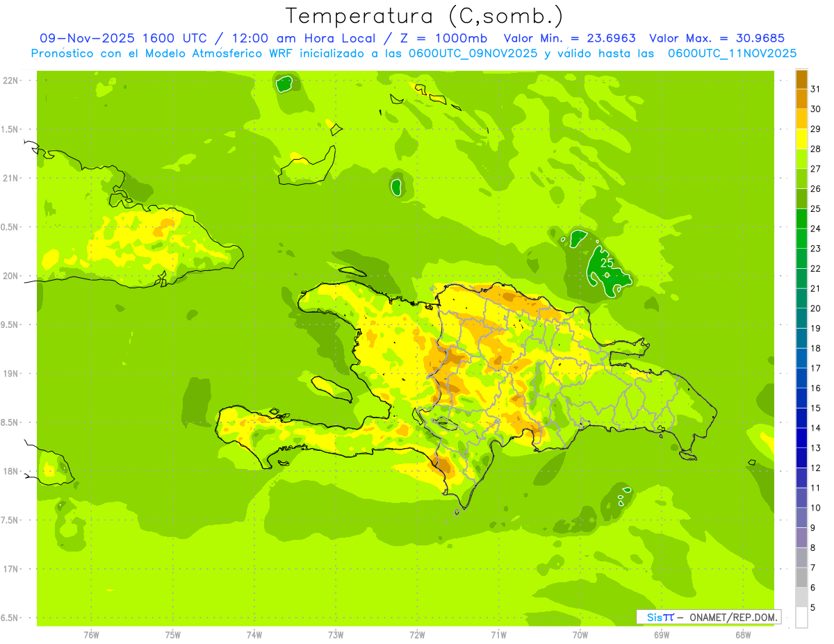Click the white '25' contour label on the map
This screenshot has height=644, width=834.
pos(607,263)
